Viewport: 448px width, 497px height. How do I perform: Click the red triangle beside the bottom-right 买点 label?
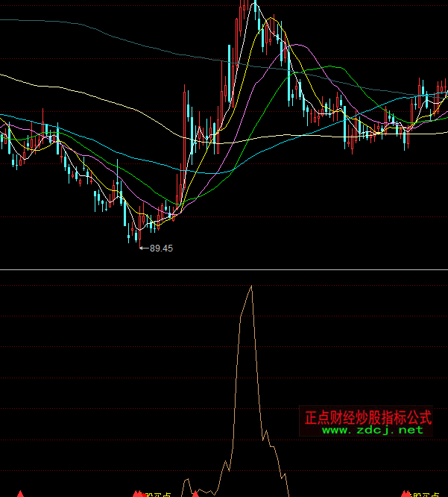click(406, 494)
